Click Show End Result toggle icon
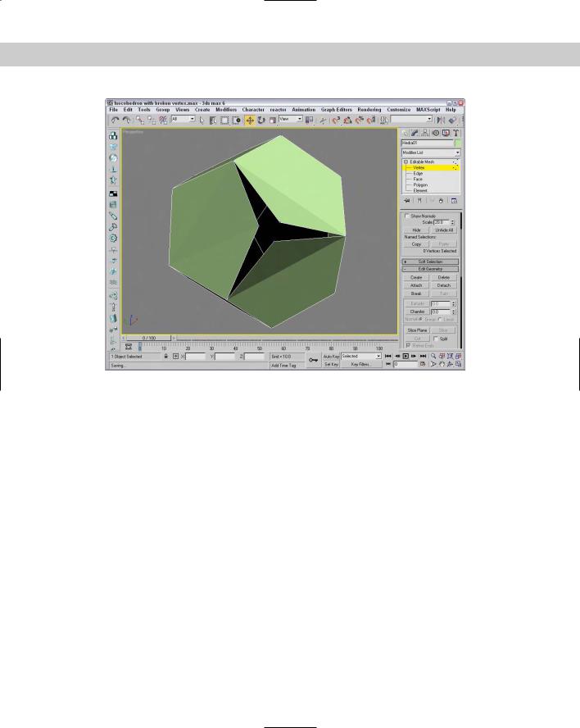Viewport: 580px width, 728px height. pos(419,201)
